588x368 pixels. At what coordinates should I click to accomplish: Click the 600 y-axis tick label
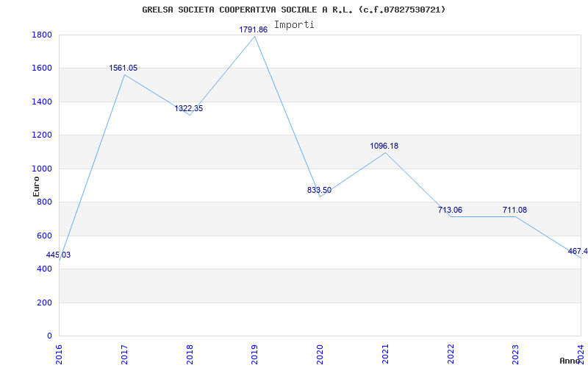pyautogui.click(x=45, y=236)
